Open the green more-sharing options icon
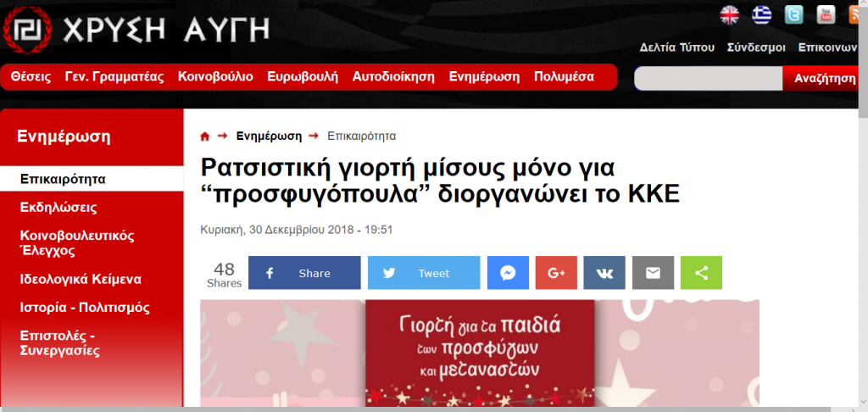The width and height of the screenshot is (868, 412). tap(701, 272)
